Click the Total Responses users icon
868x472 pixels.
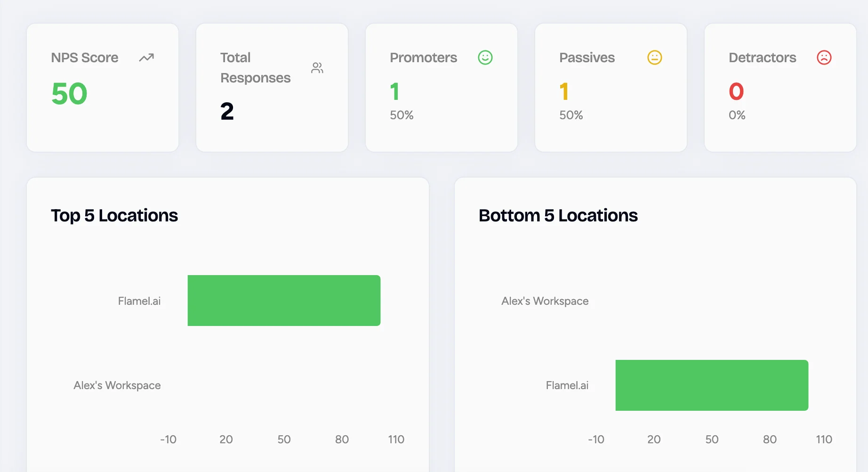coord(317,68)
